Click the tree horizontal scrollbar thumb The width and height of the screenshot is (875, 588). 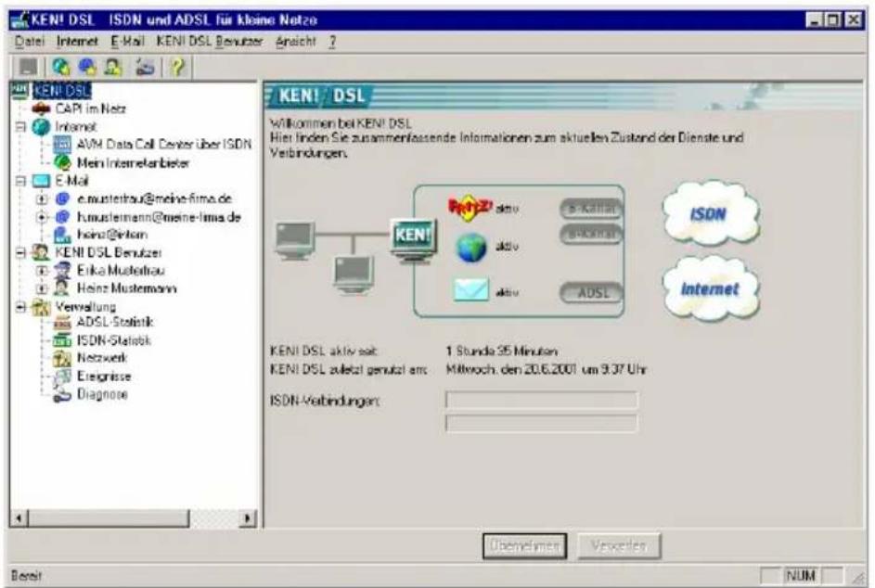click(109, 518)
